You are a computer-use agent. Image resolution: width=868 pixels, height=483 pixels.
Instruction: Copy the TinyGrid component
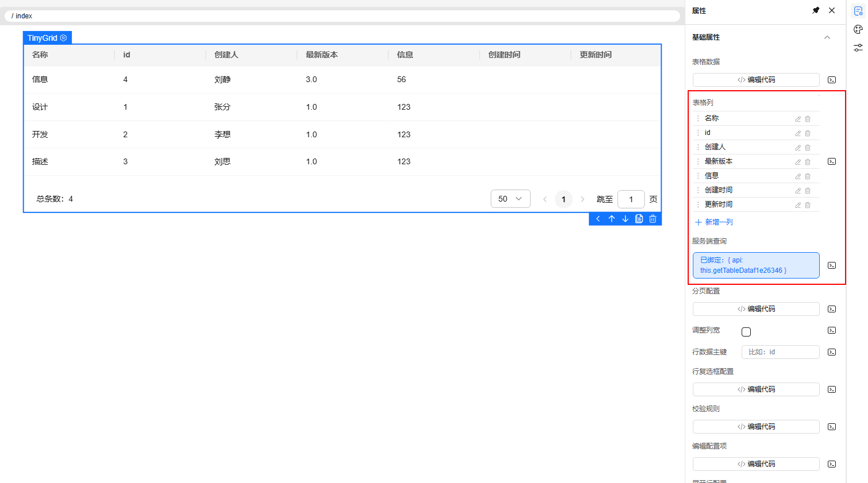tap(639, 219)
